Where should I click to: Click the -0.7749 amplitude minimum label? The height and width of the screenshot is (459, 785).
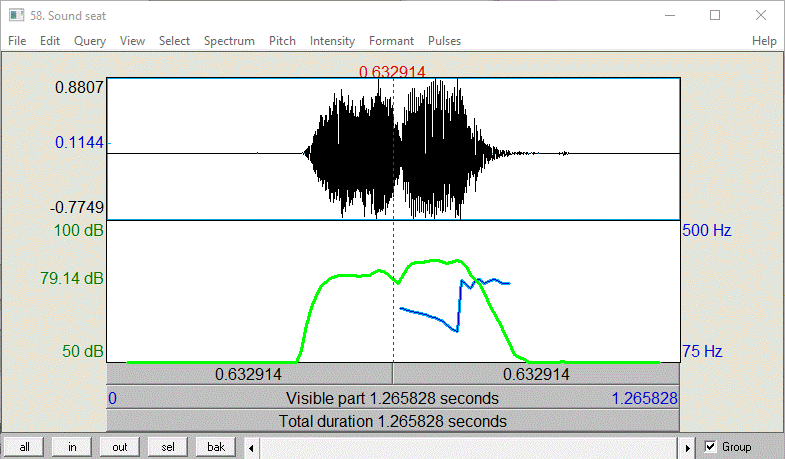point(77,207)
